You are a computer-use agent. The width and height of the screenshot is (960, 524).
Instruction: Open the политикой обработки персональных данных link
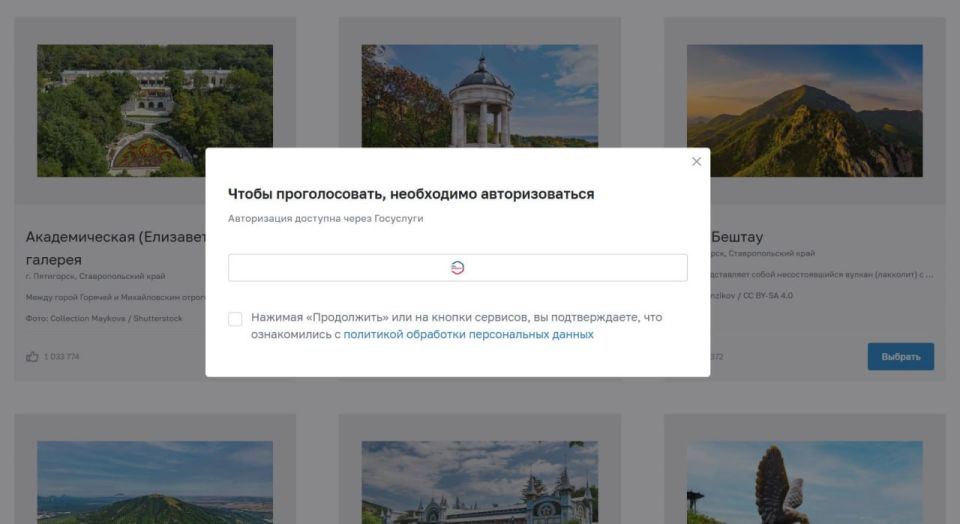[x=468, y=335]
